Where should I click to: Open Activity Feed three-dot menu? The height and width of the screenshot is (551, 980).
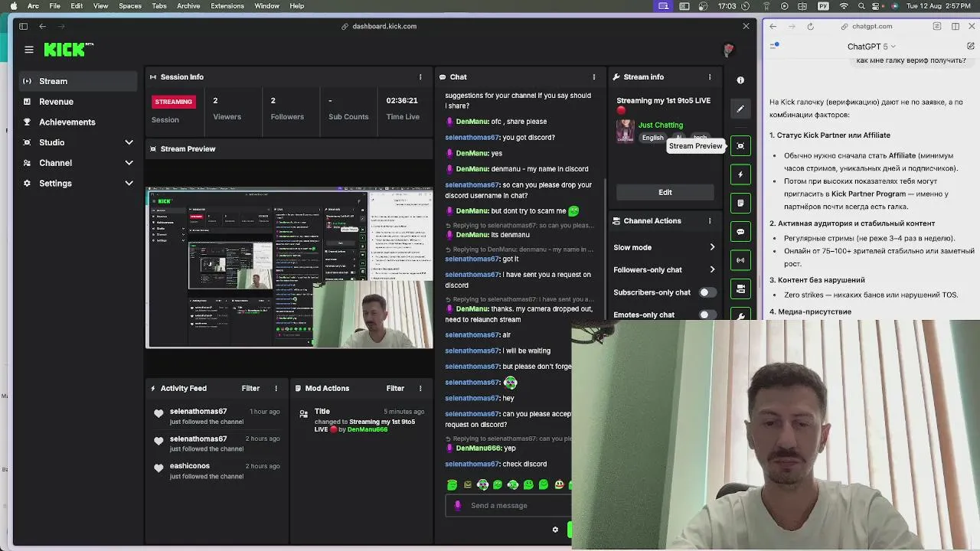276,389
